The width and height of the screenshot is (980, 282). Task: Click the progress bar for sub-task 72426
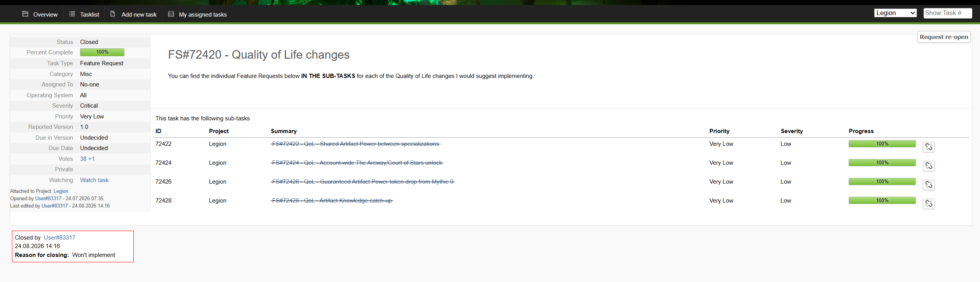click(882, 182)
